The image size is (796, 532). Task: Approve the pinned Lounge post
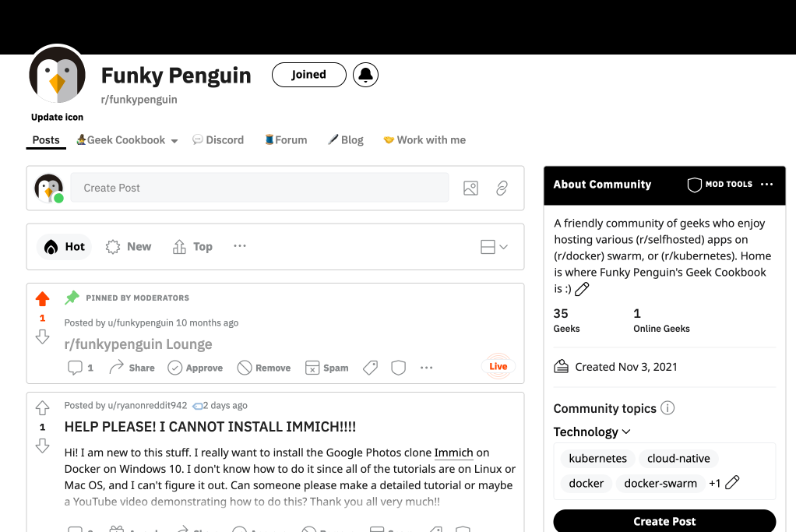pos(195,368)
